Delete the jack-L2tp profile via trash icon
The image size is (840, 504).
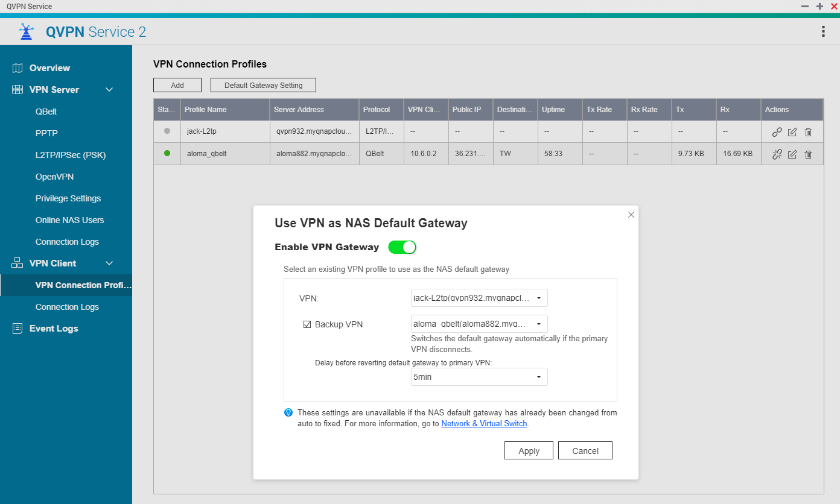[809, 132]
